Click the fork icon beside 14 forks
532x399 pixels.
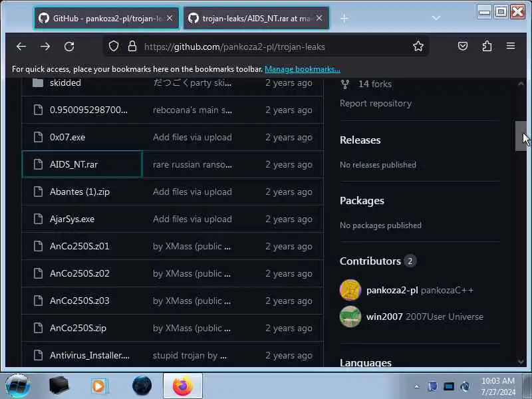[x=345, y=84]
